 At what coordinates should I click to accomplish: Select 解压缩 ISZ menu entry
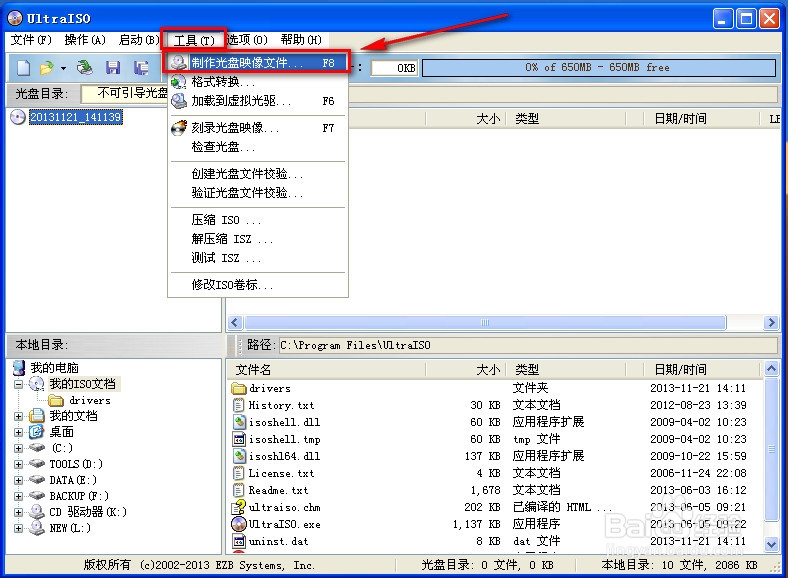tap(258, 239)
